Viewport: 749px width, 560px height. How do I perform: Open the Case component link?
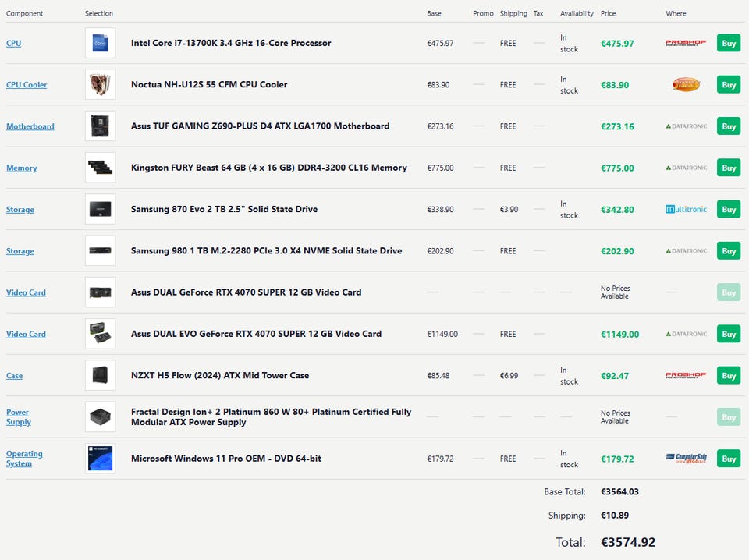[14, 375]
